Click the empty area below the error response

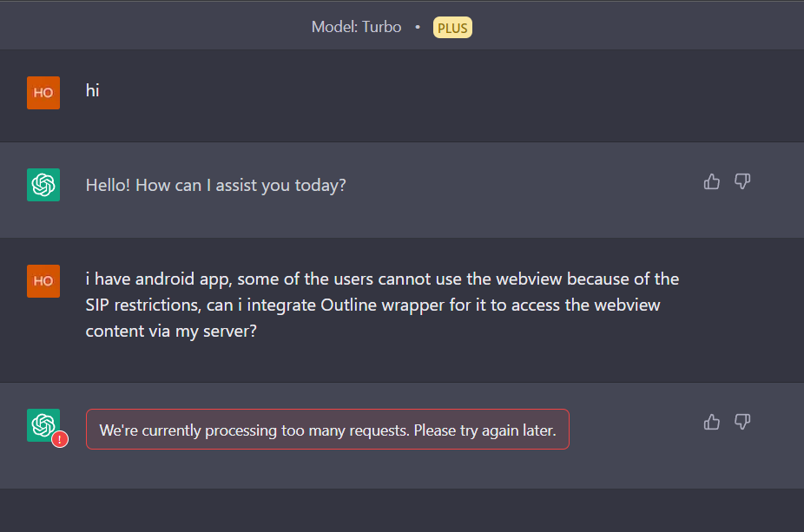pyautogui.click(x=402, y=510)
